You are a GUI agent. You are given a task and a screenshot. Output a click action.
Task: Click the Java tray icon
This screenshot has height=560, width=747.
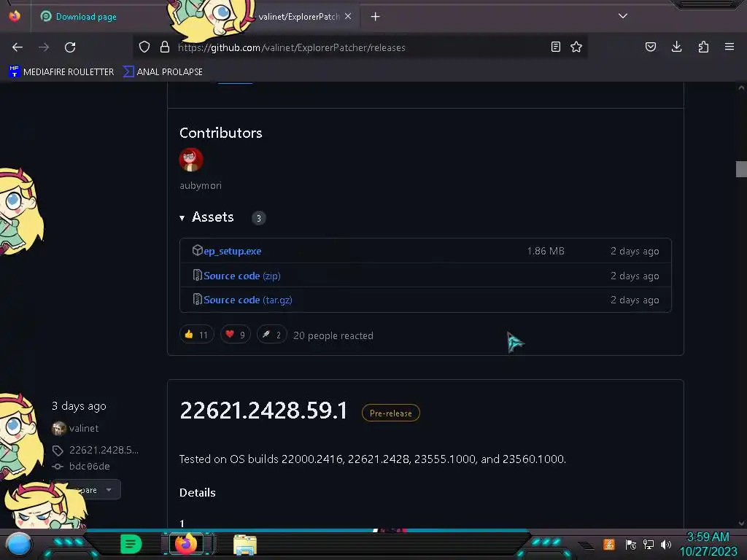click(609, 544)
